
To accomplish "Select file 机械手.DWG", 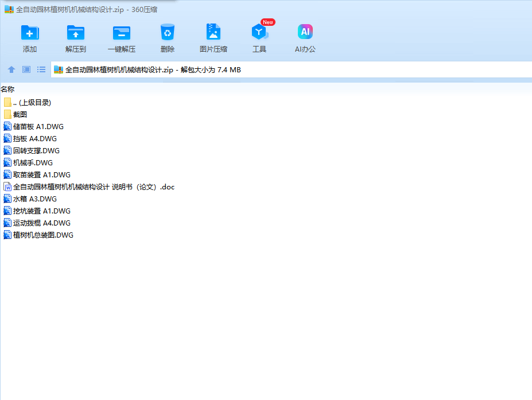I will 28,163.
